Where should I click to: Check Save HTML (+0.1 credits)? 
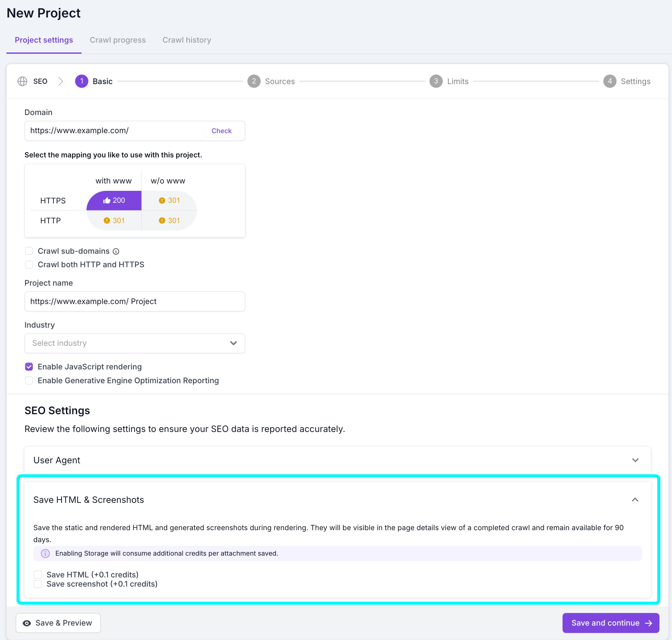37,575
